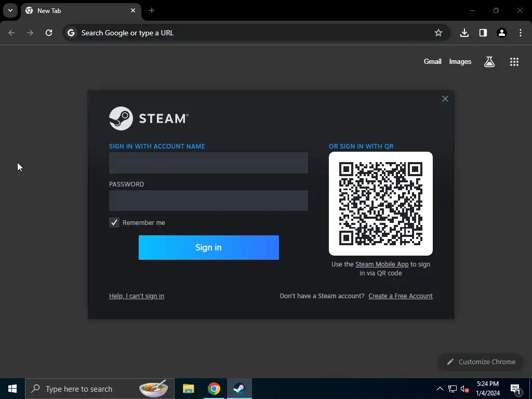Open the Google apps grid
The image size is (532, 399).
coord(514,62)
